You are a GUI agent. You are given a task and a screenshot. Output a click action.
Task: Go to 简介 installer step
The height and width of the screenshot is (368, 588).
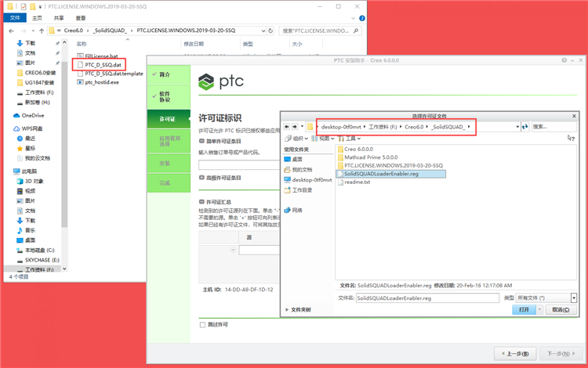[x=169, y=74]
